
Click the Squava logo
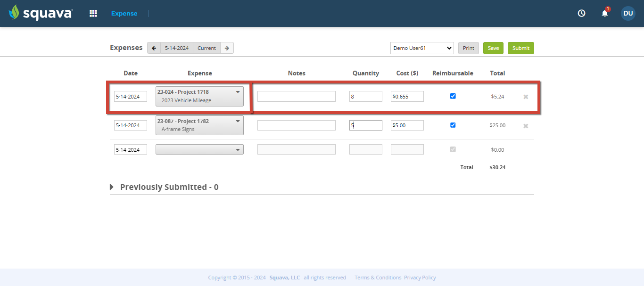pos(40,13)
